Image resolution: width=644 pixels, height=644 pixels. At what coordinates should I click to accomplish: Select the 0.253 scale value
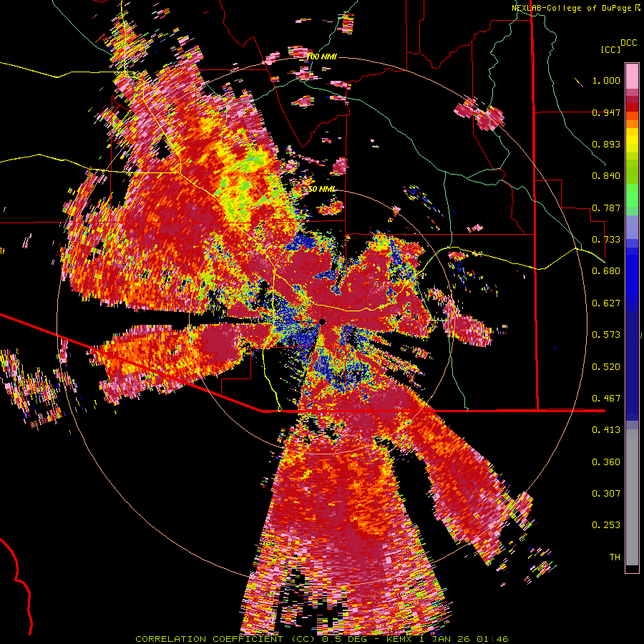[606, 525]
